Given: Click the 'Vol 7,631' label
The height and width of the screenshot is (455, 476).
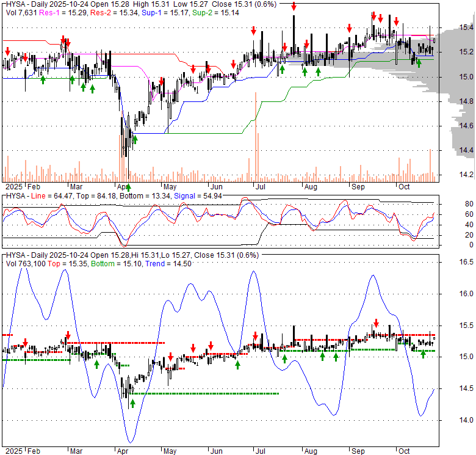Looking at the screenshot, I should [21, 13].
